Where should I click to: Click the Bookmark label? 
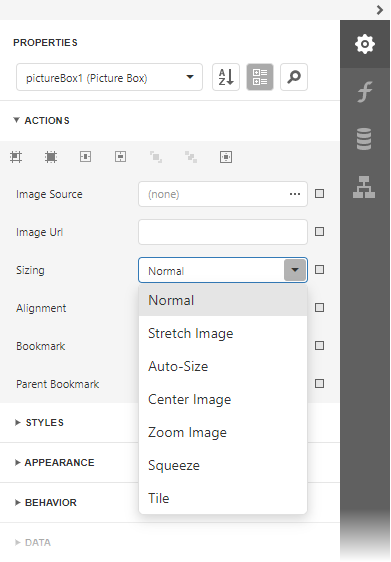click(40, 346)
